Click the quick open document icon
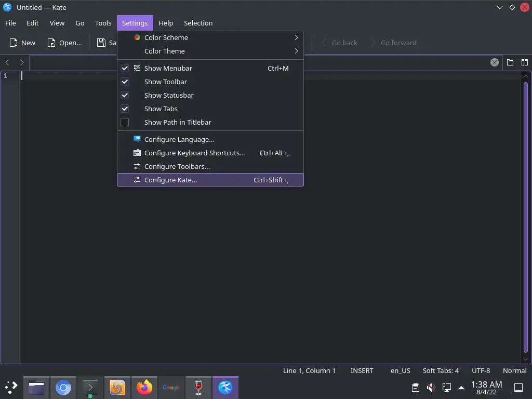This screenshot has width=532, height=399. pos(510,62)
